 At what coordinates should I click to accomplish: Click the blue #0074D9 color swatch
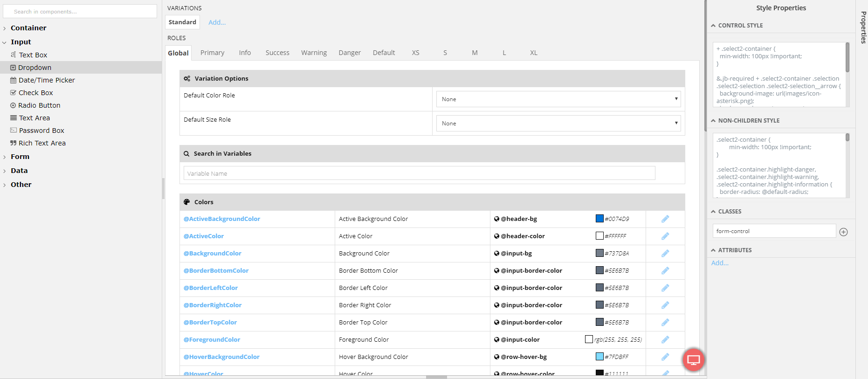(x=599, y=219)
